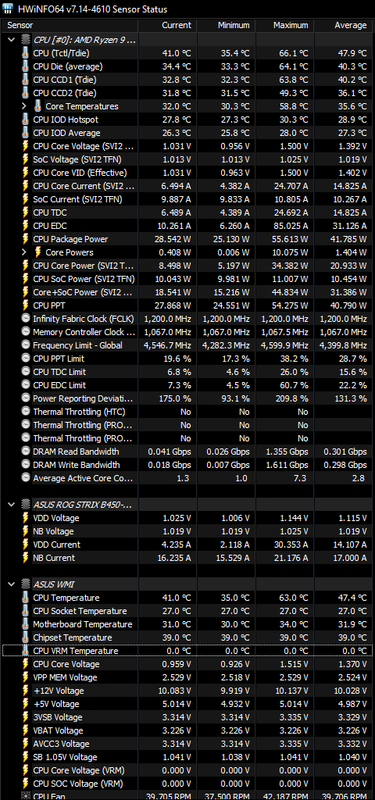Expand the Core Temperatures sub-group
Viewport: 375px width, 800px height.
23,106
